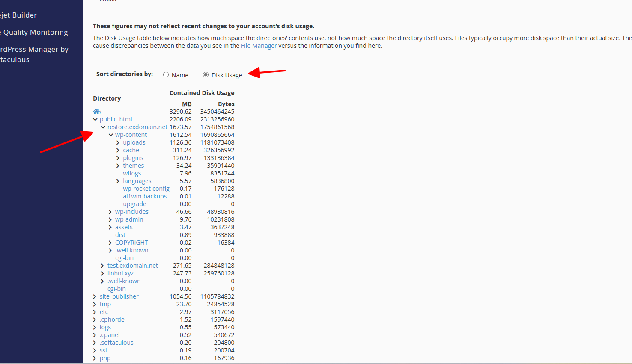The width and height of the screenshot is (632, 364).
Task: Collapse the restore.exdomain.net folder chevron
Action: [x=103, y=127]
